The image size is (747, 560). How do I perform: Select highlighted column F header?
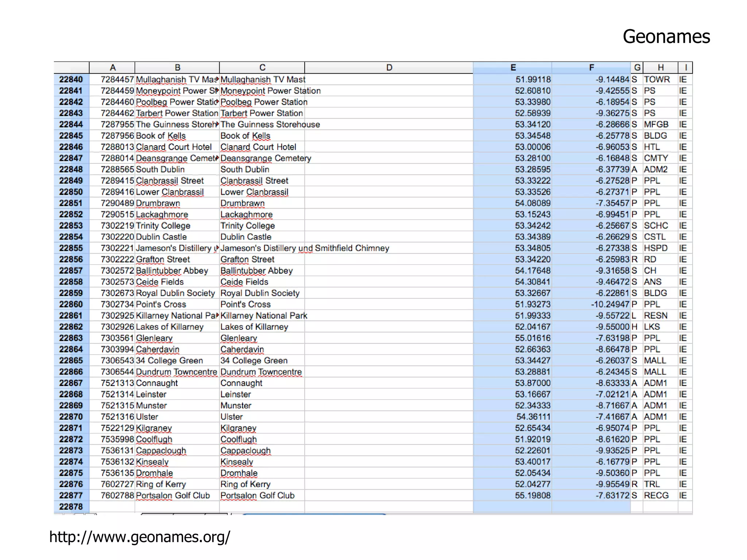tap(591, 67)
